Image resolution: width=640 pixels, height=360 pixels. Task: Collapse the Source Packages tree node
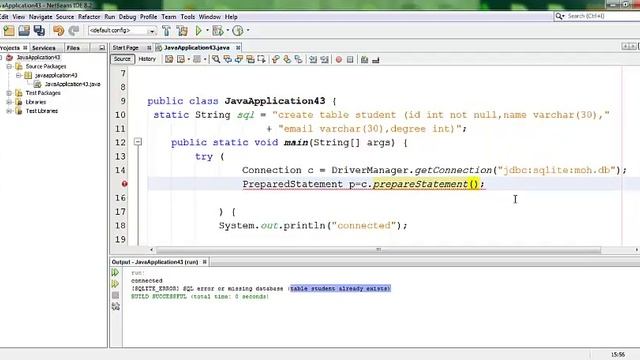[9, 66]
